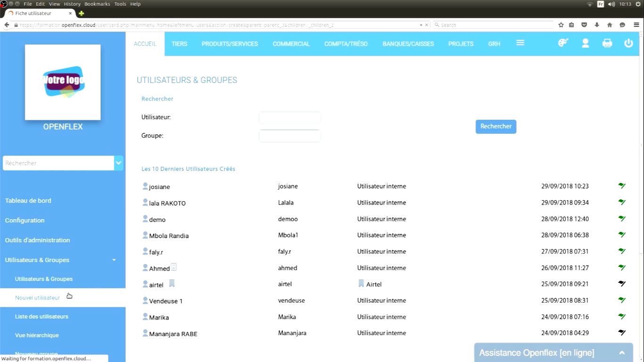
Task: Open Vue hiérarchique in sidebar
Action: pyautogui.click(x=37, y=336)
